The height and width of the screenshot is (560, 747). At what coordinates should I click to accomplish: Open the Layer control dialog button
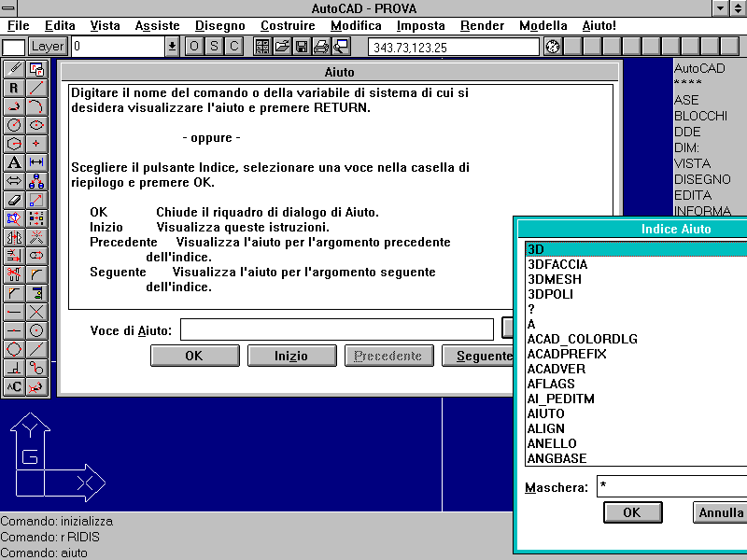[48, 46]
